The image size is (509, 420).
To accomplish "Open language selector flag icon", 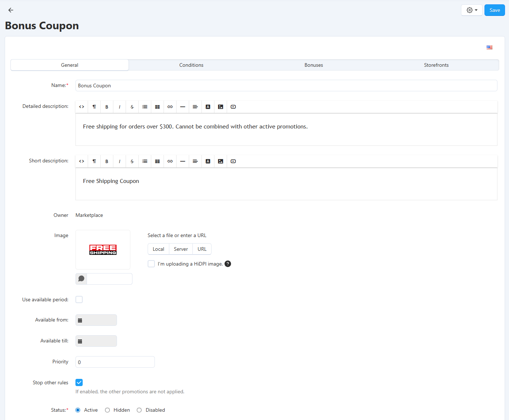I will [490, 47].
